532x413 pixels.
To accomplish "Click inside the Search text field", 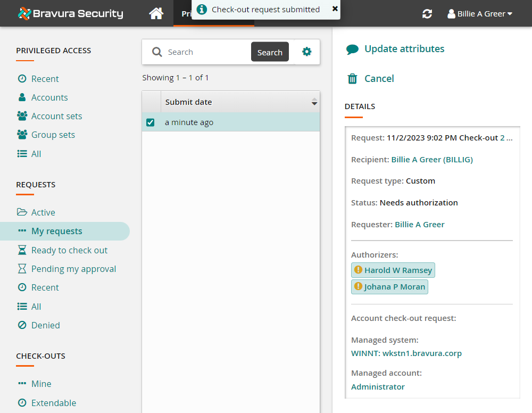I will [206, 52].
